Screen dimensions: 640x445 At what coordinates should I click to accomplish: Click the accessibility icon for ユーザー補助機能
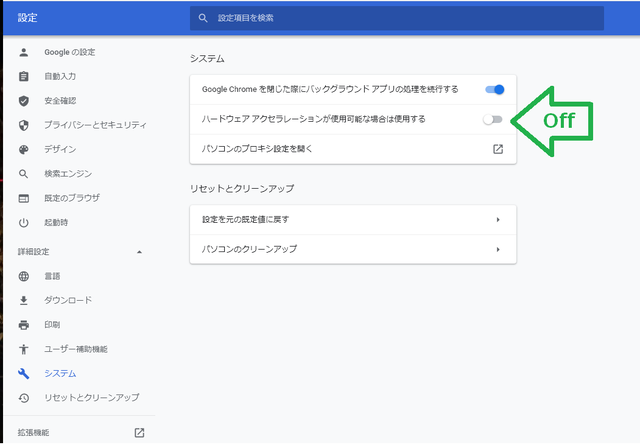coord(24,349)
